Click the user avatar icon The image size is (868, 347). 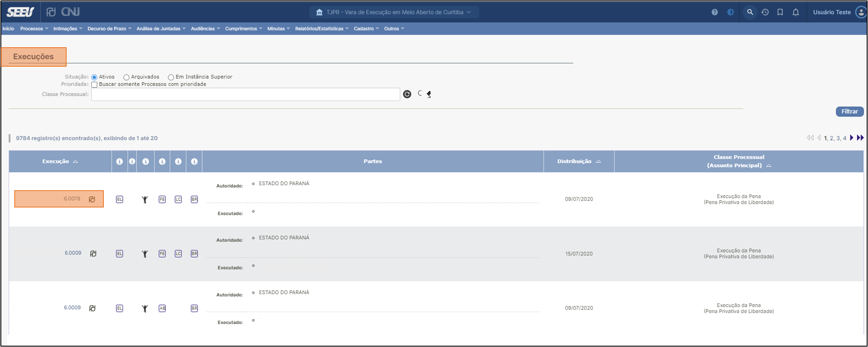point(861,12)
